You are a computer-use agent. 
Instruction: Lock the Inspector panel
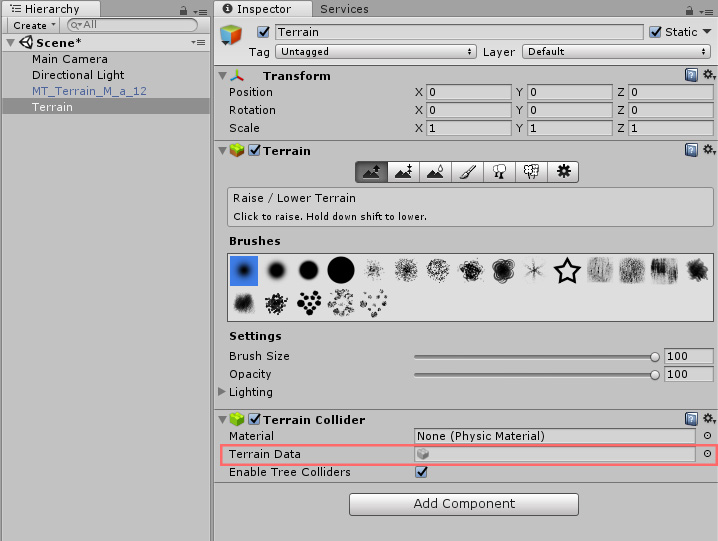point(689,10)
